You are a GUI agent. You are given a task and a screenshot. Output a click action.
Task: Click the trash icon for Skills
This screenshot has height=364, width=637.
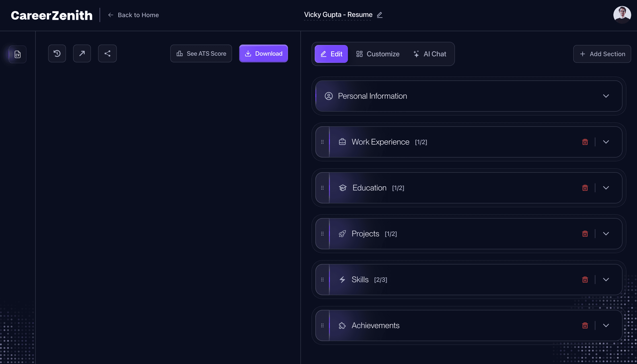[585, 280]
